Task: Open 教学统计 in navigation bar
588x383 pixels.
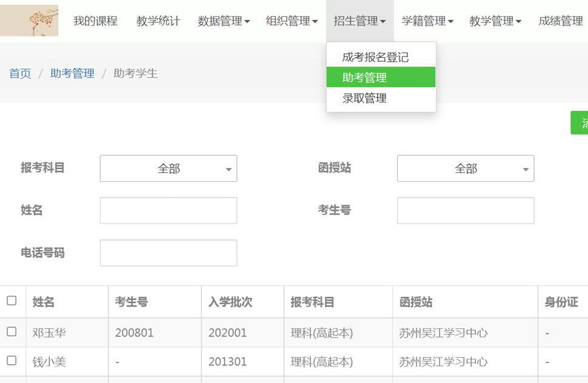Action: click(x=158, y=21)
